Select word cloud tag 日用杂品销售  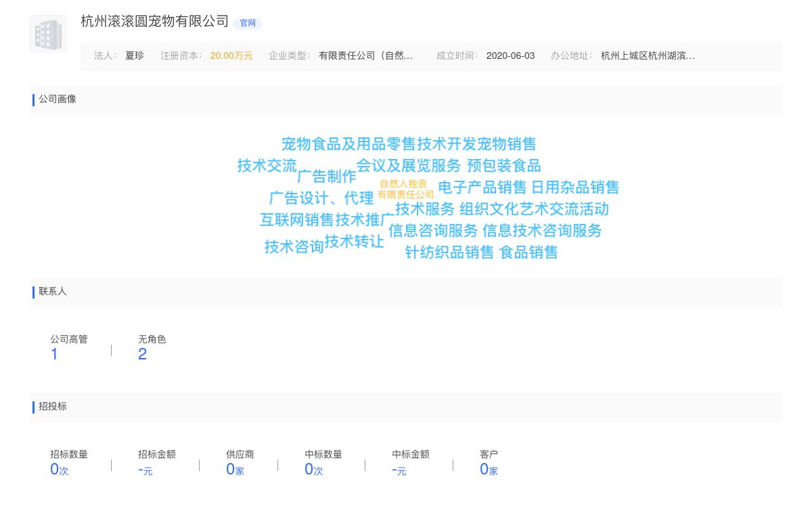pyautogui.click(x=575, y=187)
